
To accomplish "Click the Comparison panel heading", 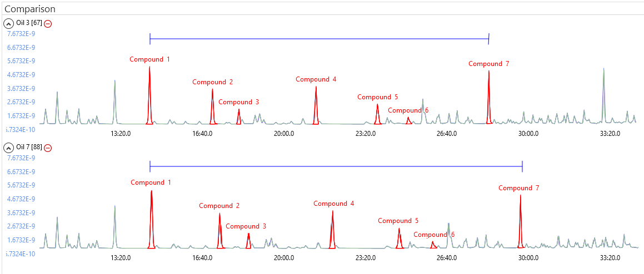I will click(29, 9).
